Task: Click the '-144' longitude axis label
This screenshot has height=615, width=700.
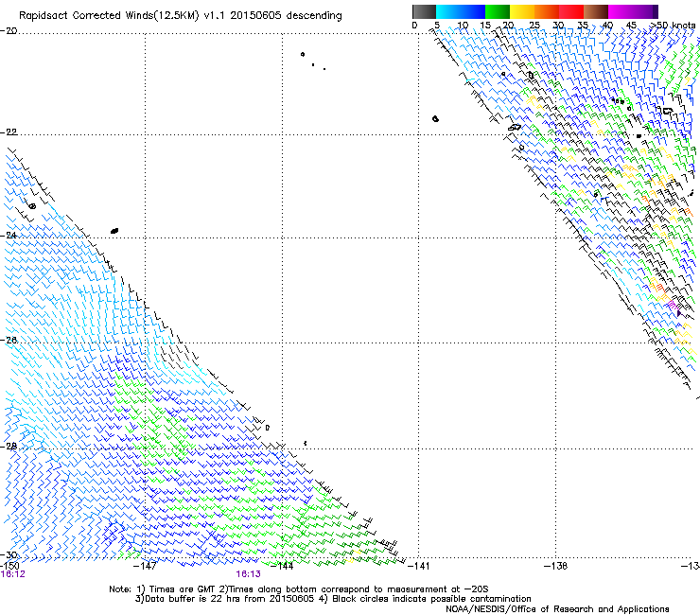Action: (282, 566)
